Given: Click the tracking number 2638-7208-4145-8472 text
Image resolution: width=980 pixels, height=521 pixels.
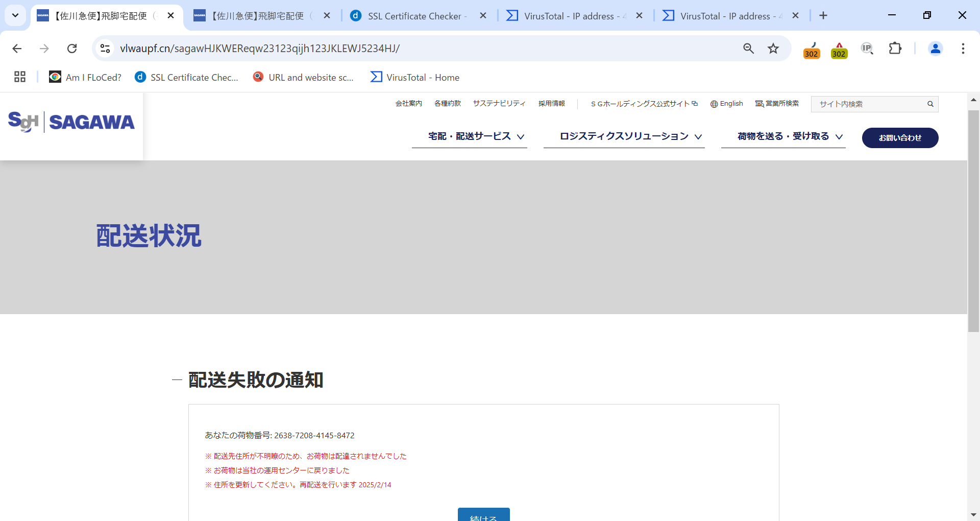Looking at the screenshot, I should [x=314, y=436].
